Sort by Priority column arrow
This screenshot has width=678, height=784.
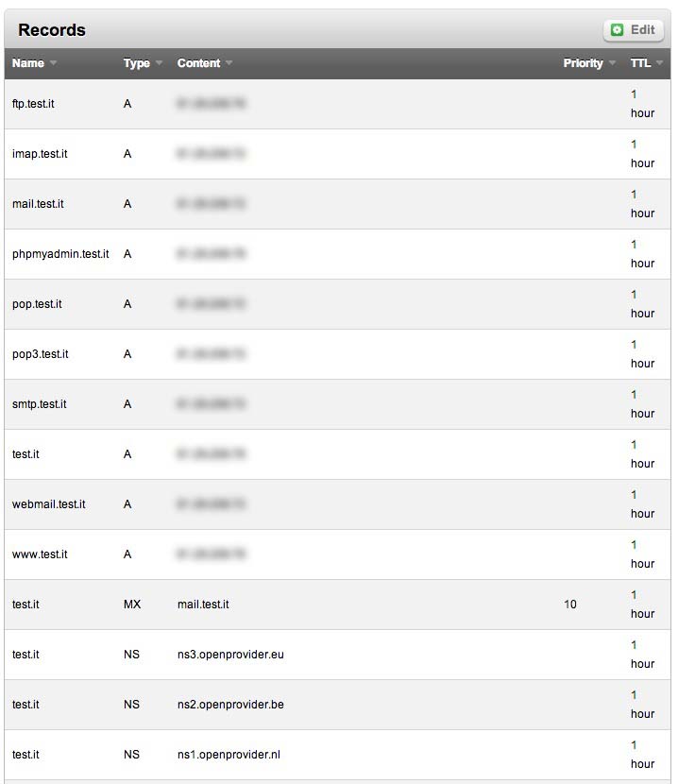[x=612, y=63]
